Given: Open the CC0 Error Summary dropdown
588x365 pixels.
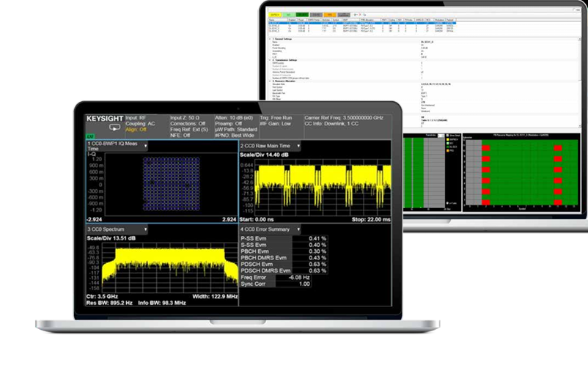Looking at the screenshot, I should click(298, 229).
